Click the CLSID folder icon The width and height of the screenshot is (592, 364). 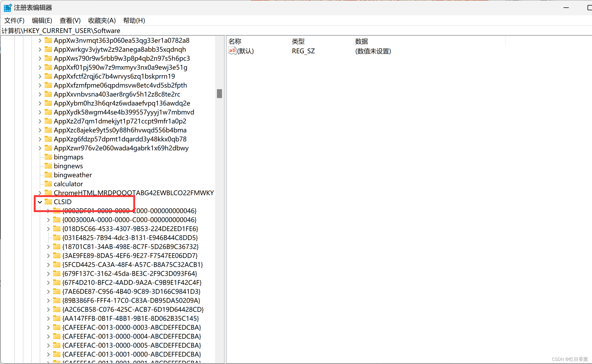[x=48, y=202]
